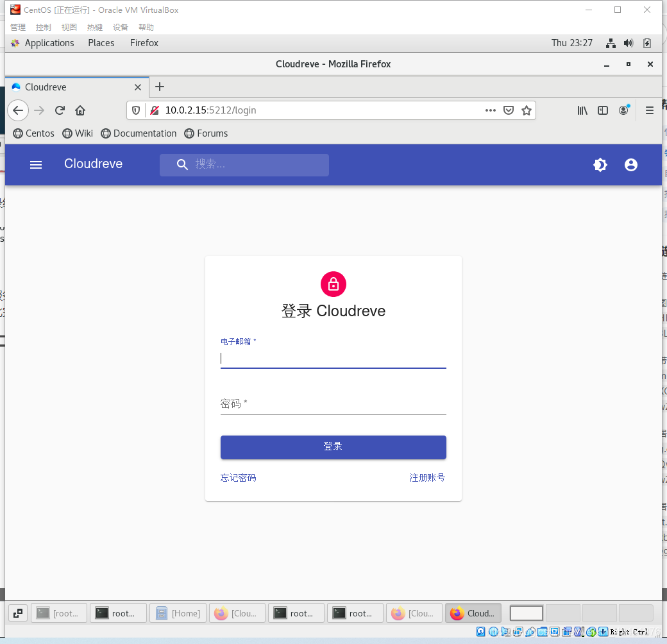Switch to first [root... terminal taskbar item

tap(59, 613)
